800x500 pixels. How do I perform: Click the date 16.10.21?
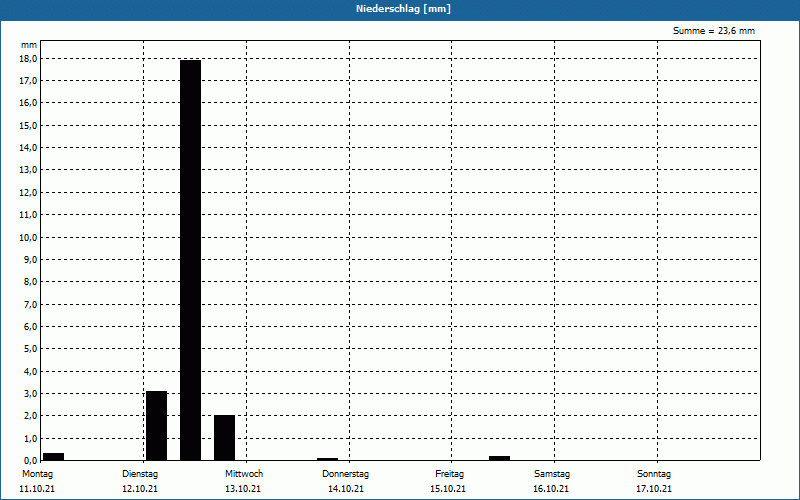(551, 489)
